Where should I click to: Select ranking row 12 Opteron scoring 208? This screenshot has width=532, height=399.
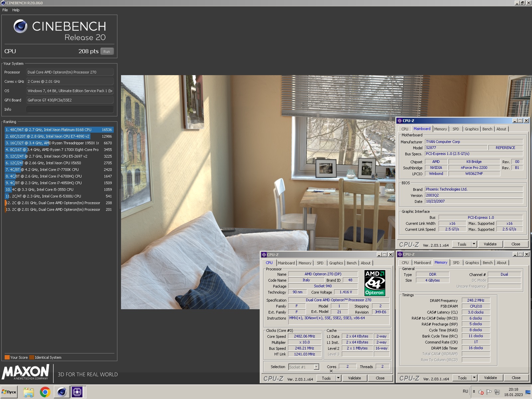[59, 203]
